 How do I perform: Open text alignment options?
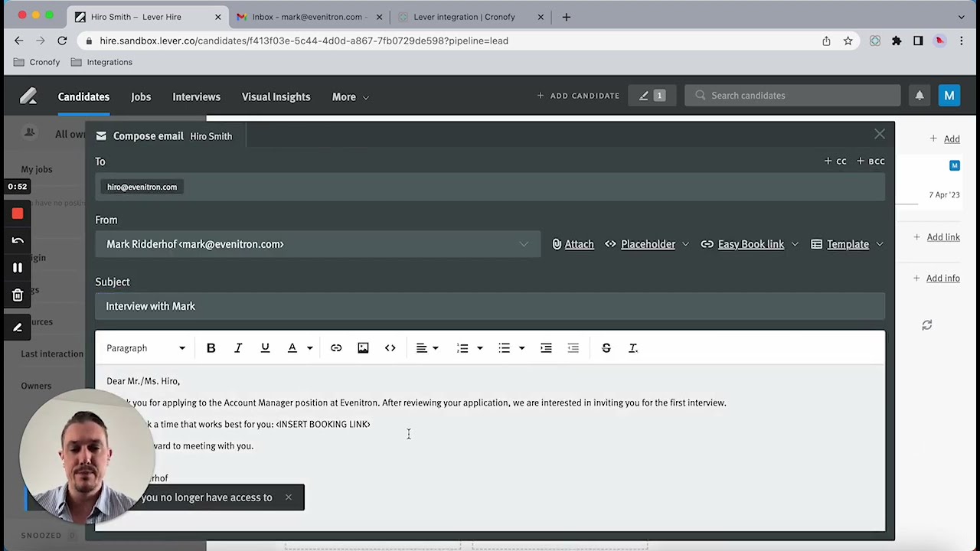coord(426,348)
